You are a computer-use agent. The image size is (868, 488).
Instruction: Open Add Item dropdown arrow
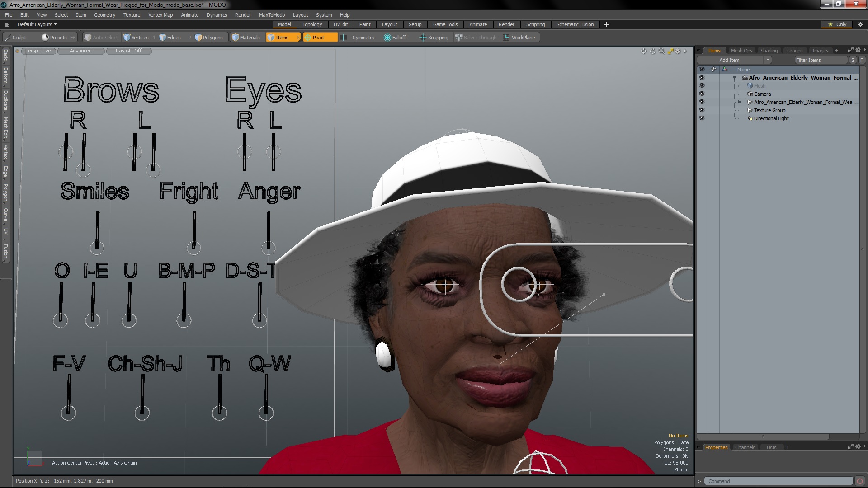tap(768, 60)
